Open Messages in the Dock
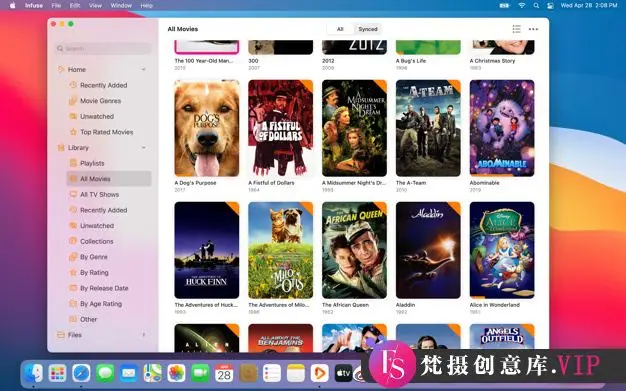 click(105, 373)
